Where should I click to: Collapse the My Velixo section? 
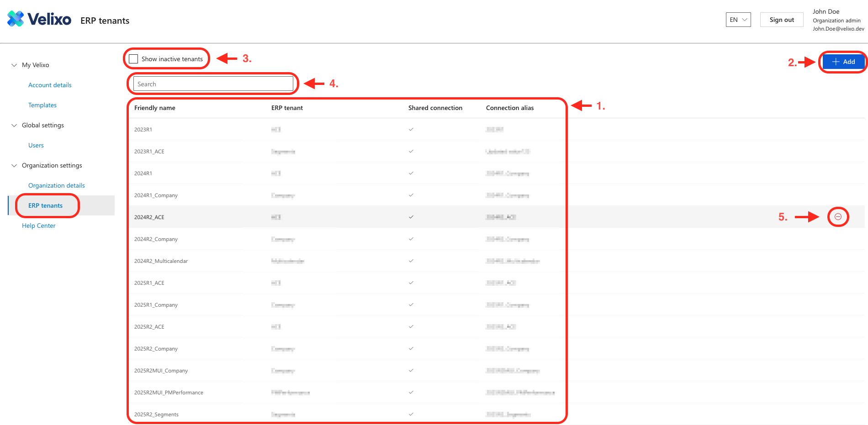pos(14,65)
